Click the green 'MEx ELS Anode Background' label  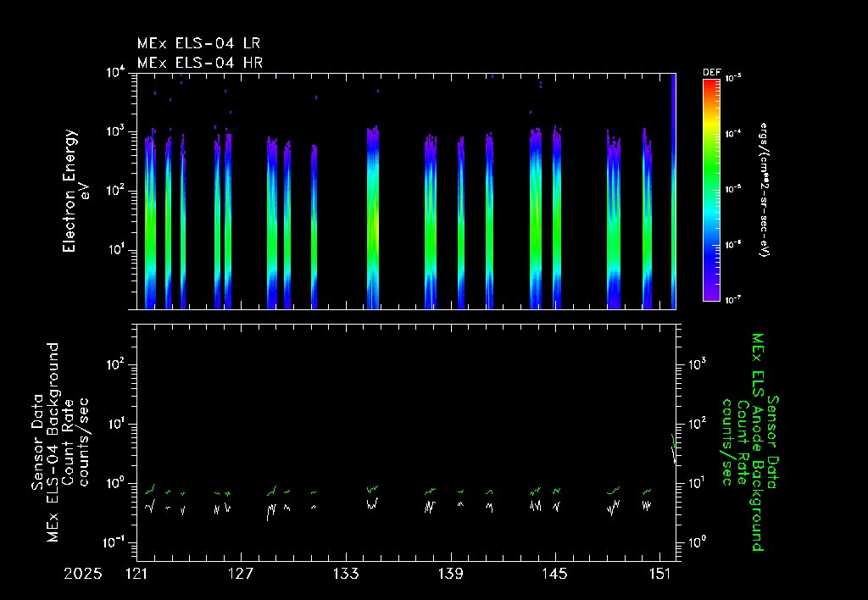[757, 442]
